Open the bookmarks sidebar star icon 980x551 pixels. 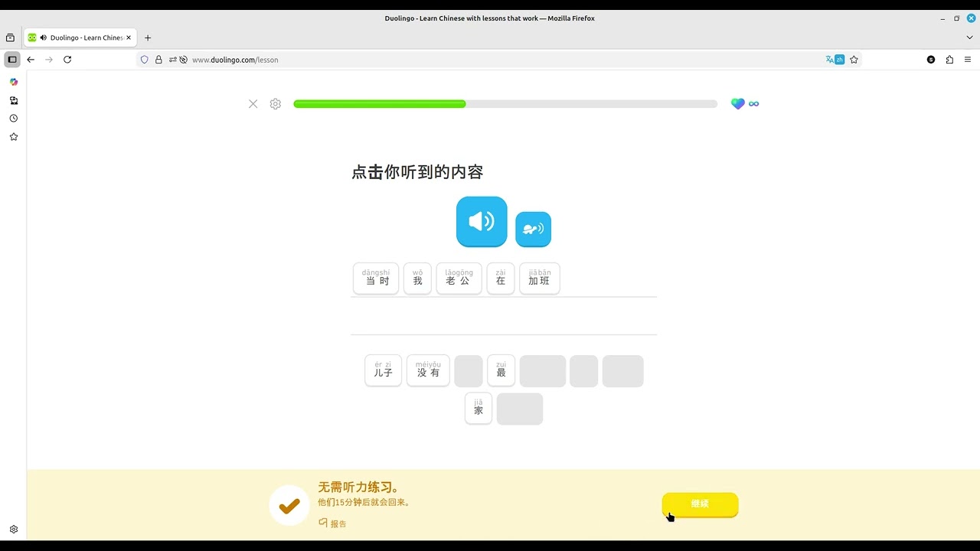[14, 137]
